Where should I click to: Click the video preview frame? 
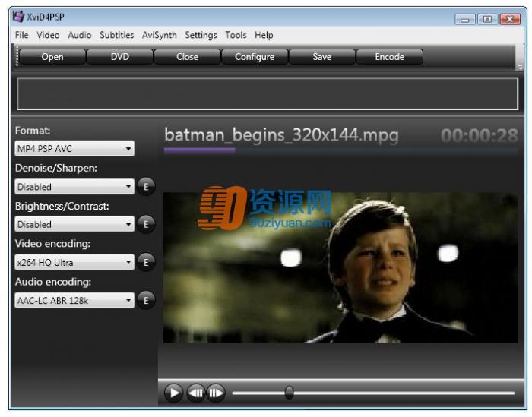(x=340, y=267)
